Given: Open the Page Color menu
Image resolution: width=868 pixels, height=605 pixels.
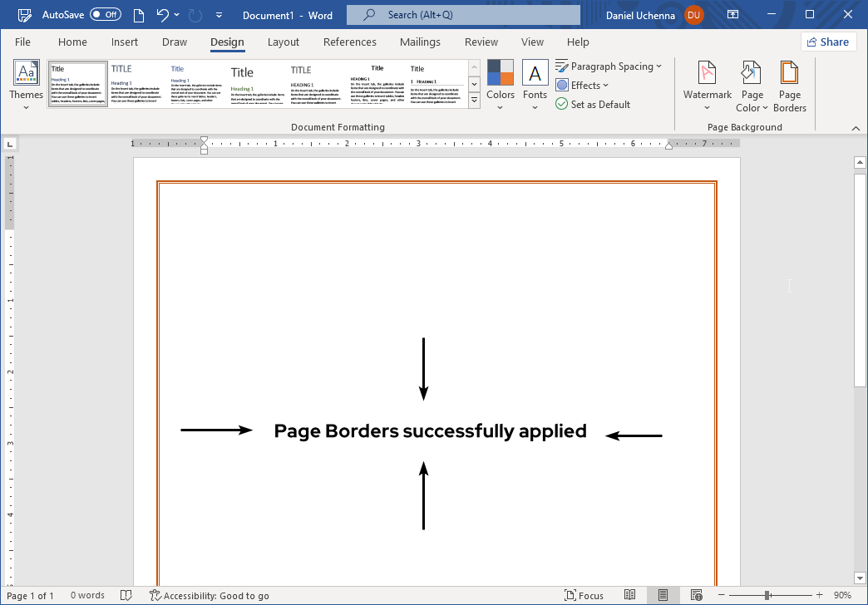Looking at the screenshot, I should (x=751, y=86).
